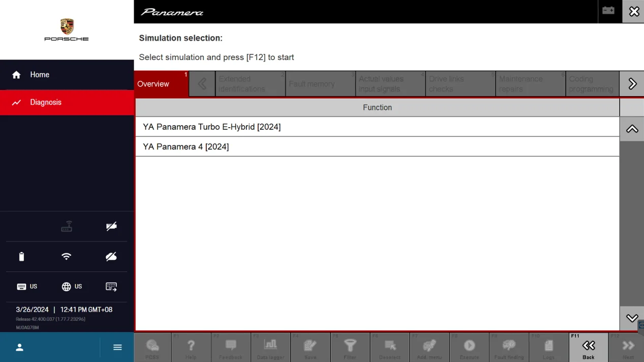
Task: Open the Logs document icon
Action: coord(548,348)
